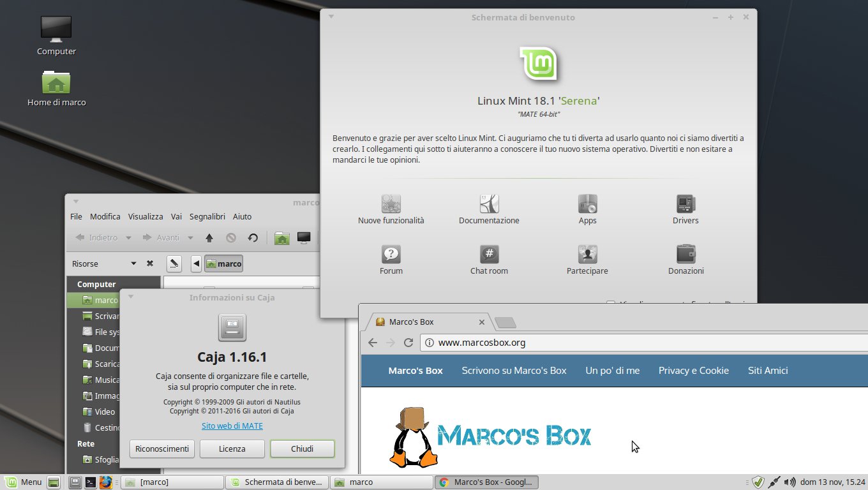Open the update manager shield tray icon
The image size is (868, 490).
coord(758,482)
